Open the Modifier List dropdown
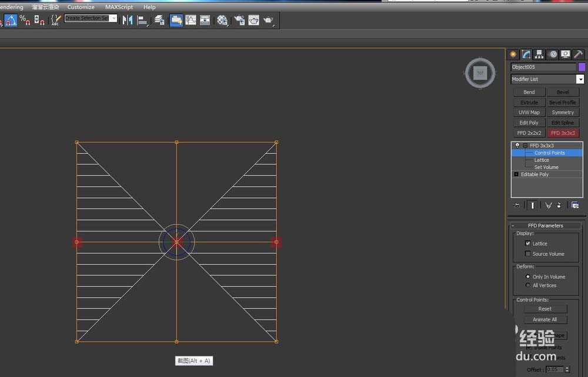The image size is (588, 377). pyautogui.click(x=580, y=79)
